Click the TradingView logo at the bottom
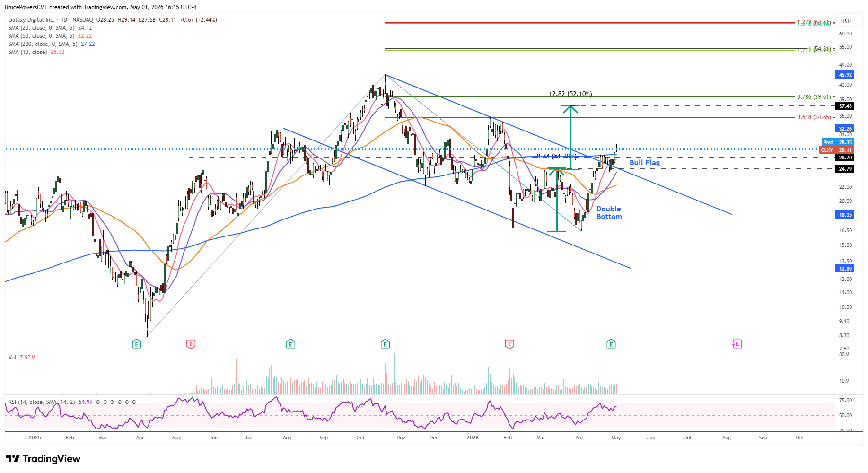868x473 pixels. [43, 459]
